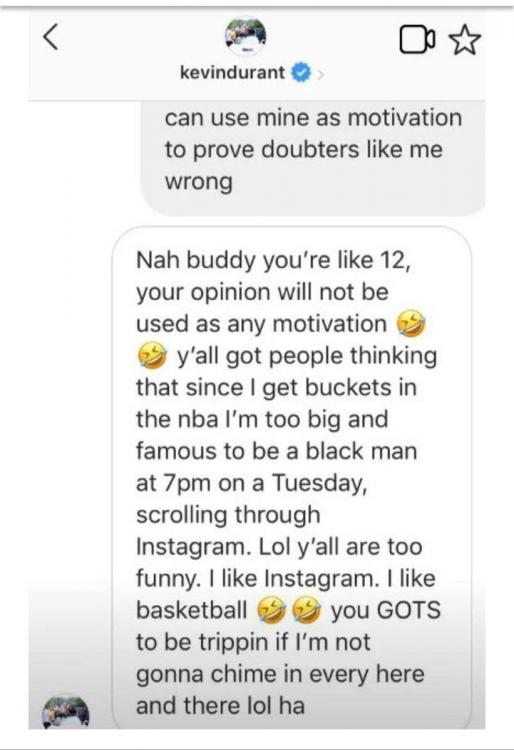Flag the conversation with the star icon
Viewport: 514px width, 750px height.
[465, 40]
